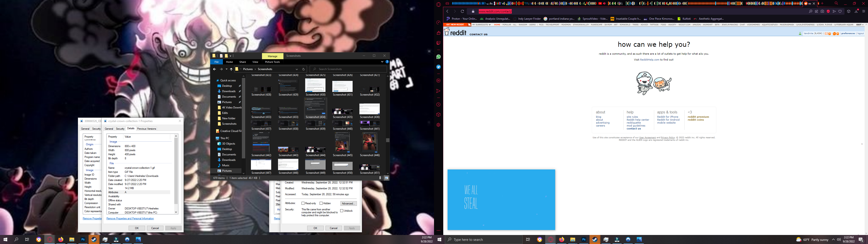
Task: Open Easy Setup sliders icon in browser
Action: (864, 12)
